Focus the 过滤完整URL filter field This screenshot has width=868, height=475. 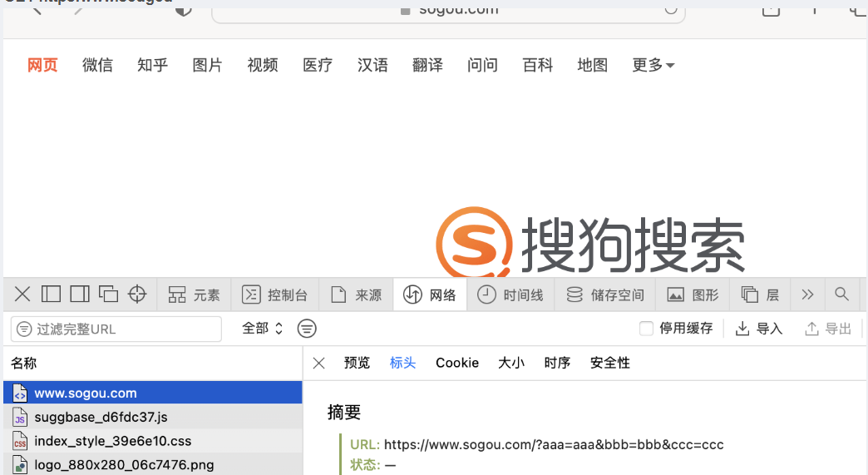point(116,329)
